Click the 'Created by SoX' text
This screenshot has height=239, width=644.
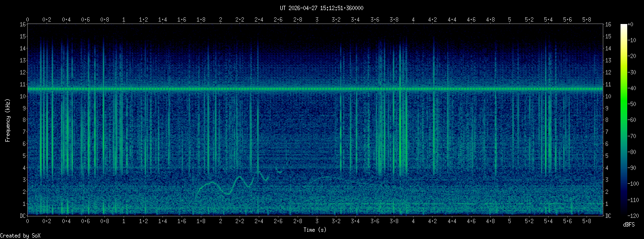coord(20,235)
